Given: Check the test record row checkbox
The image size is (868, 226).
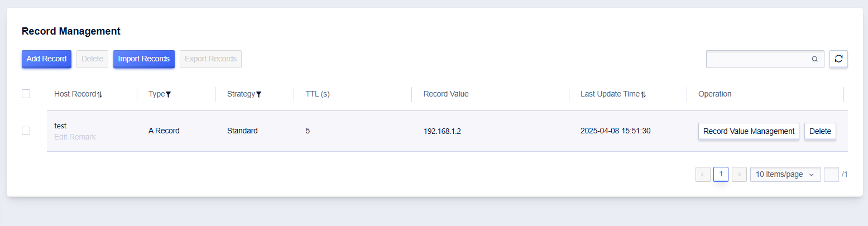Looking at the screenshot, I should [x=26, y=131].
